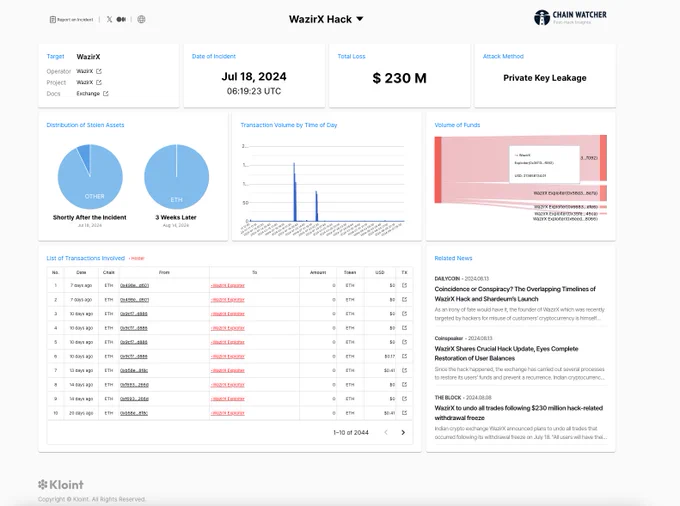Click THE BLOCK news source label
Screen dimensions: 680x506
click(448, 397)
